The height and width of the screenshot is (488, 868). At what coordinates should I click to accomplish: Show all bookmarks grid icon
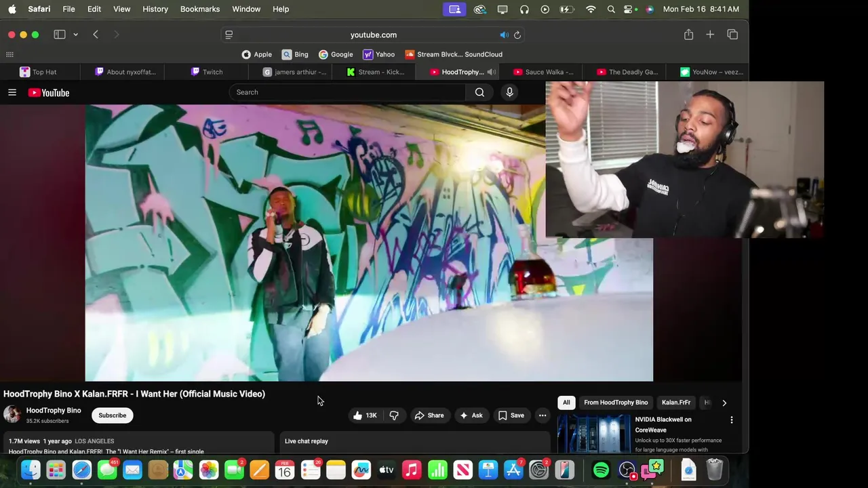(9, 54)
